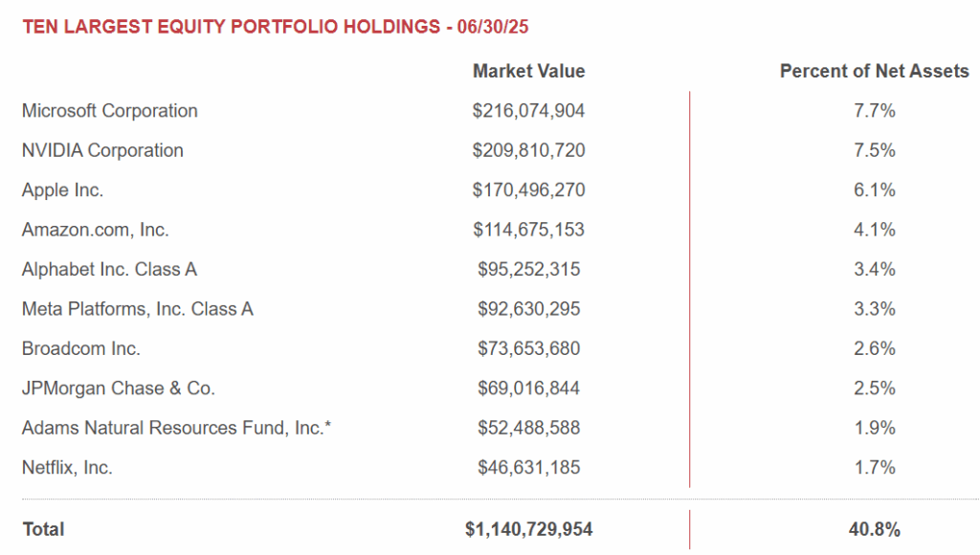980x555 pixels.
Task: Click the JPMorgan Chase & Co. entry
Action: (x=119, y=388)
